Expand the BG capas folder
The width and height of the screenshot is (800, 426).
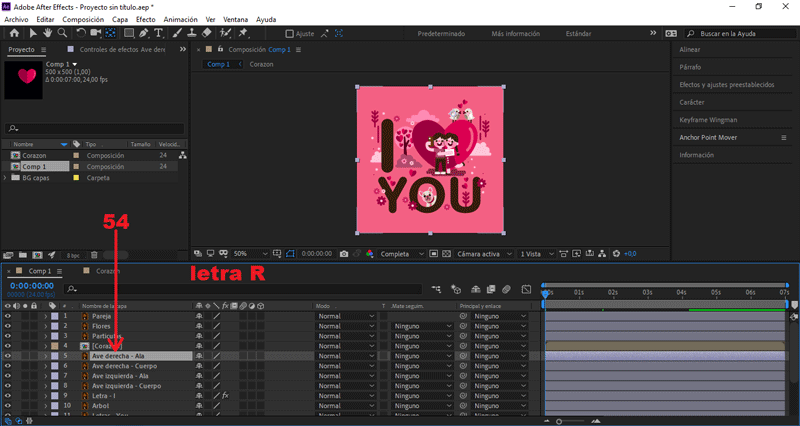[x=5, y=177]
